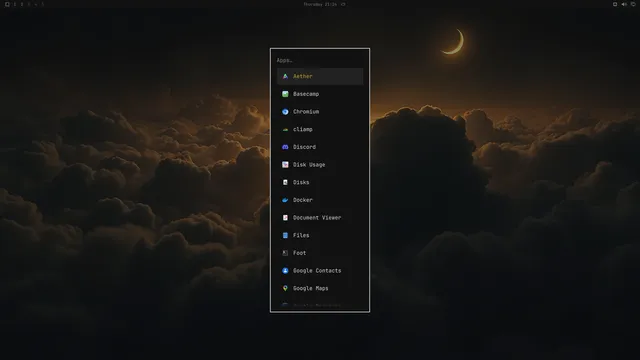Open the Disks utility icon
Image resolution: width=640 pixels, height=360 pixels.
tap(285, 182)
